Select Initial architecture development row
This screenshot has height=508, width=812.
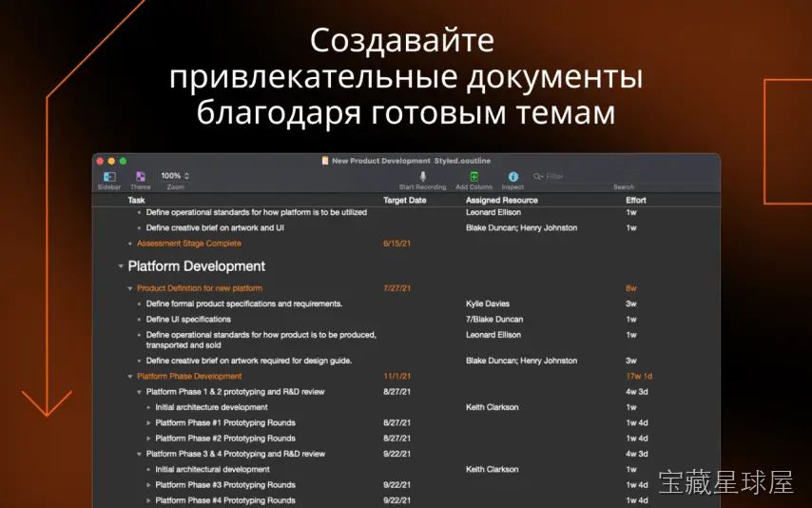pyautogui.click(x=211, y=407)
